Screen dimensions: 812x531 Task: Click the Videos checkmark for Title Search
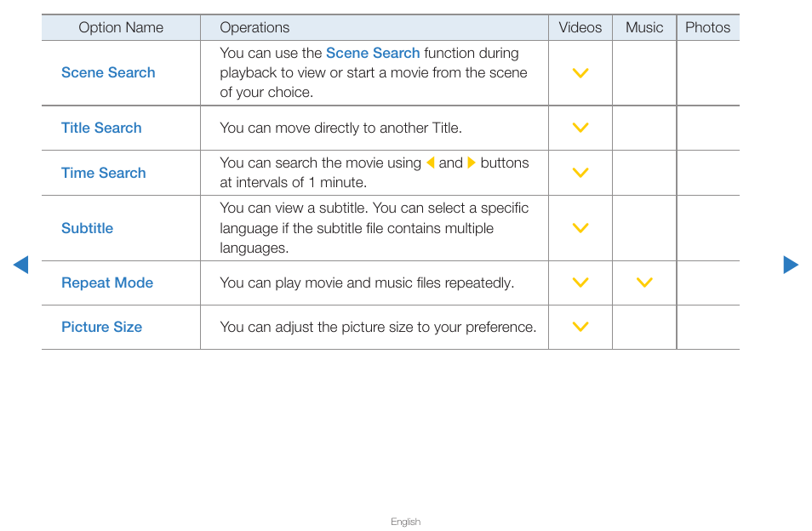tap(580, 128)
